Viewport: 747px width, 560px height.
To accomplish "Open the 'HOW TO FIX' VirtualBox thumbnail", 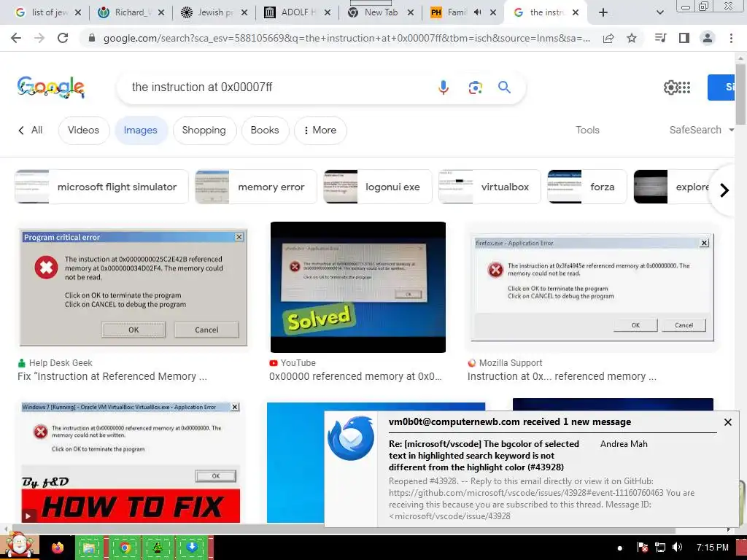I will pyautogui.click(x=131, y=462).
